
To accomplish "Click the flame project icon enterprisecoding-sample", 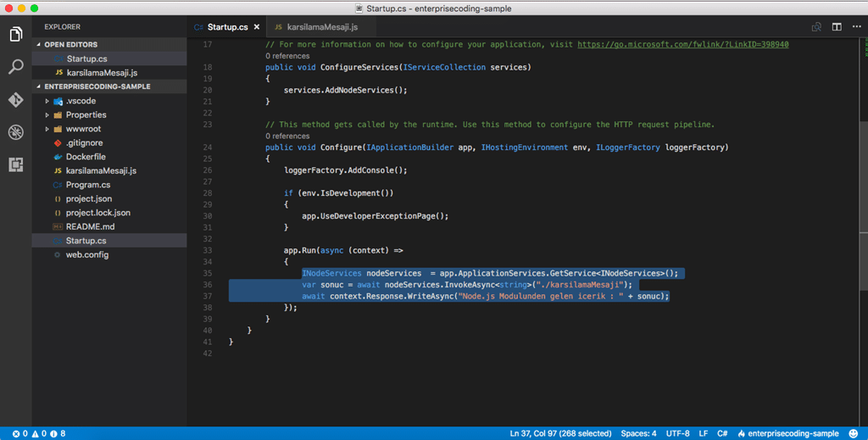I will (x=741, y=433).
